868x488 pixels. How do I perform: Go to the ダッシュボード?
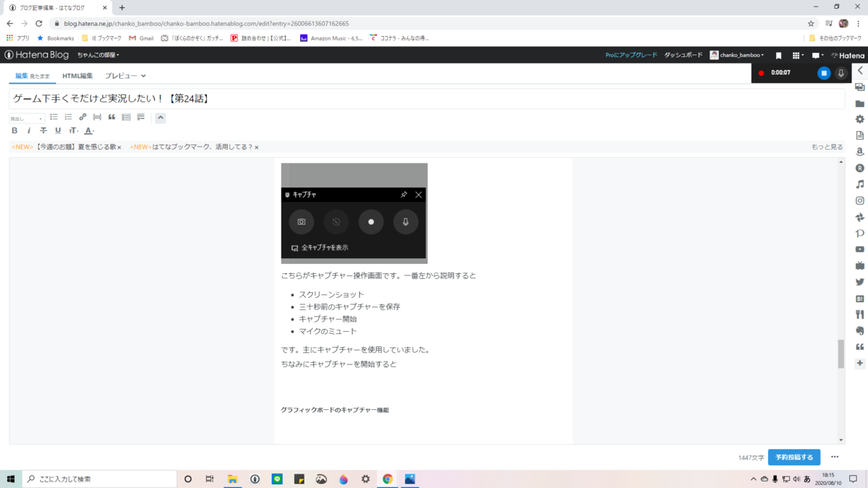pyautogui.click(x=683, y=55)
